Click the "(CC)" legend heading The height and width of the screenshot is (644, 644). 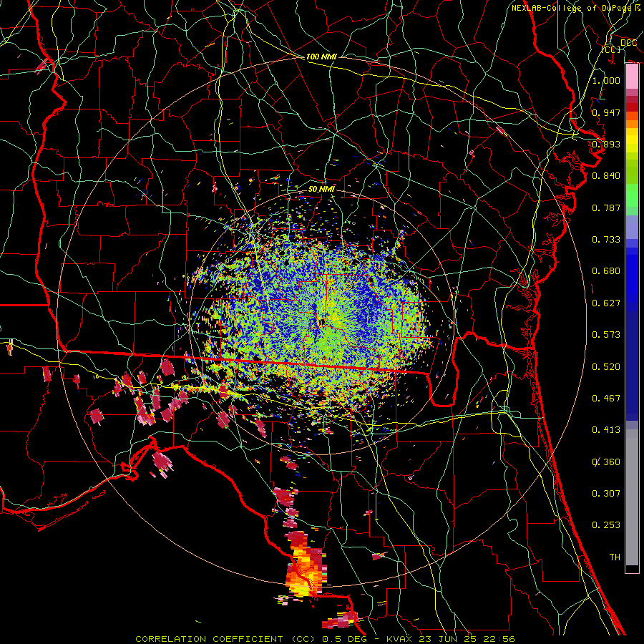(x=611, y=49)
